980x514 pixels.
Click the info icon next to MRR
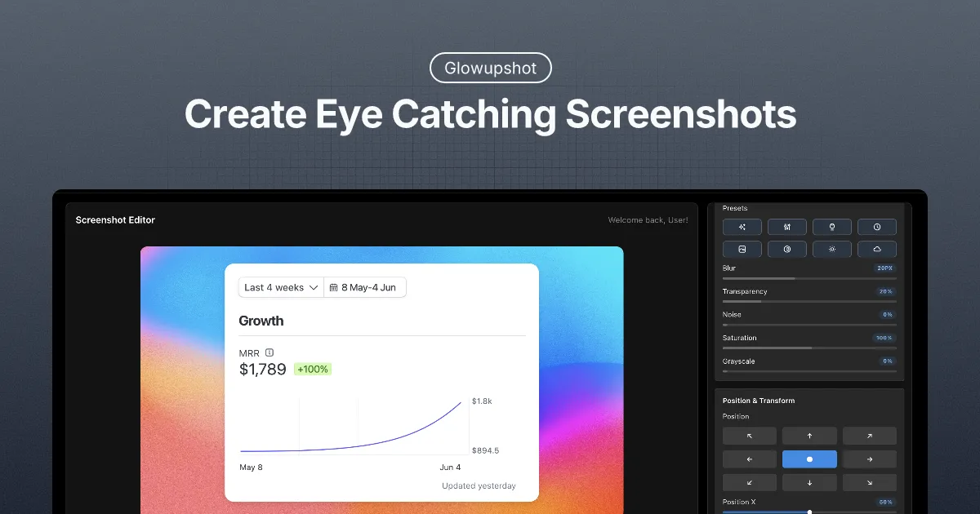[x=269, y=352]
